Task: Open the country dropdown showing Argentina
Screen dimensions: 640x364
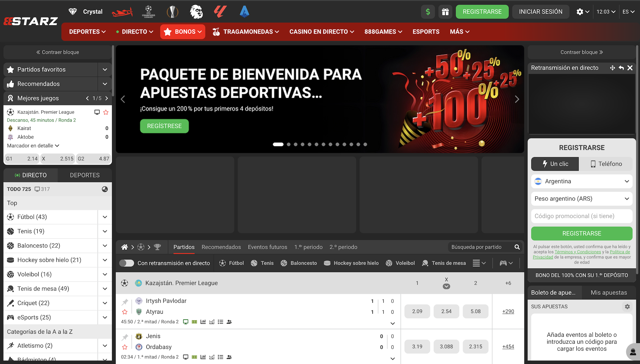Action: point(581,181)
